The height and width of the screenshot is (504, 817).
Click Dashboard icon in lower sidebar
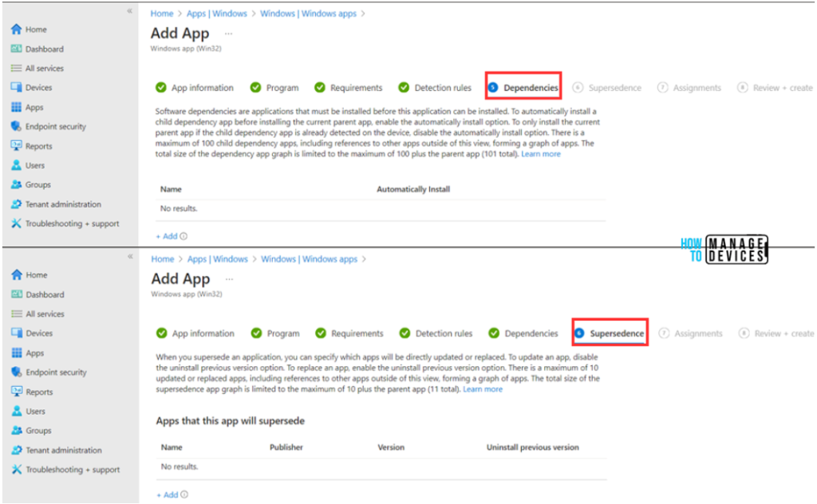tap(17, 295)
